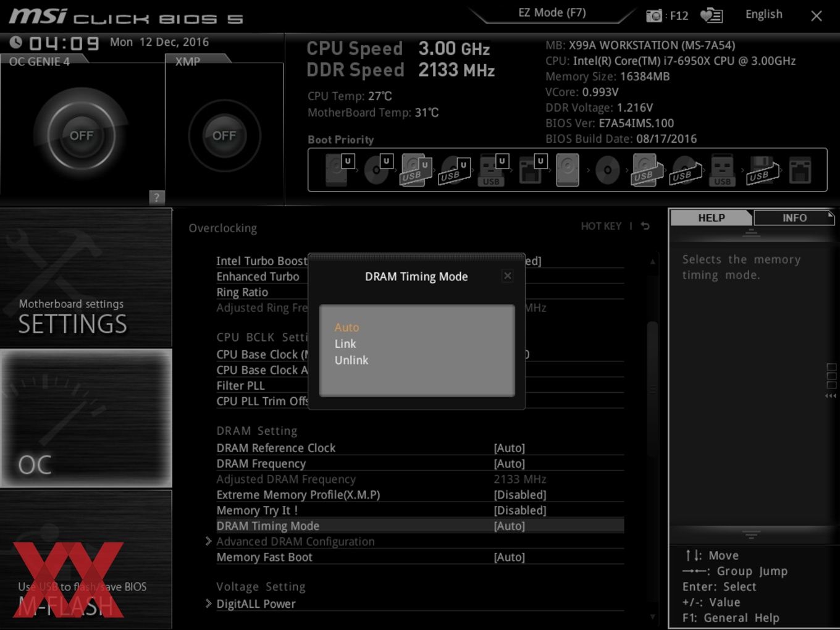Choose the UEFI USB key boot icon

[x=493, y=170]
